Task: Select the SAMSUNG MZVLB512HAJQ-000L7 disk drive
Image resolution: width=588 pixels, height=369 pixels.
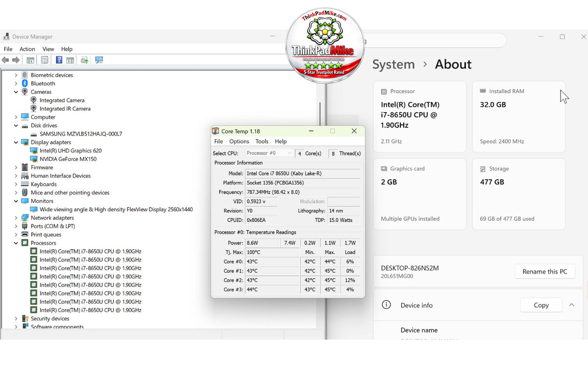Action: pos(81,134)
